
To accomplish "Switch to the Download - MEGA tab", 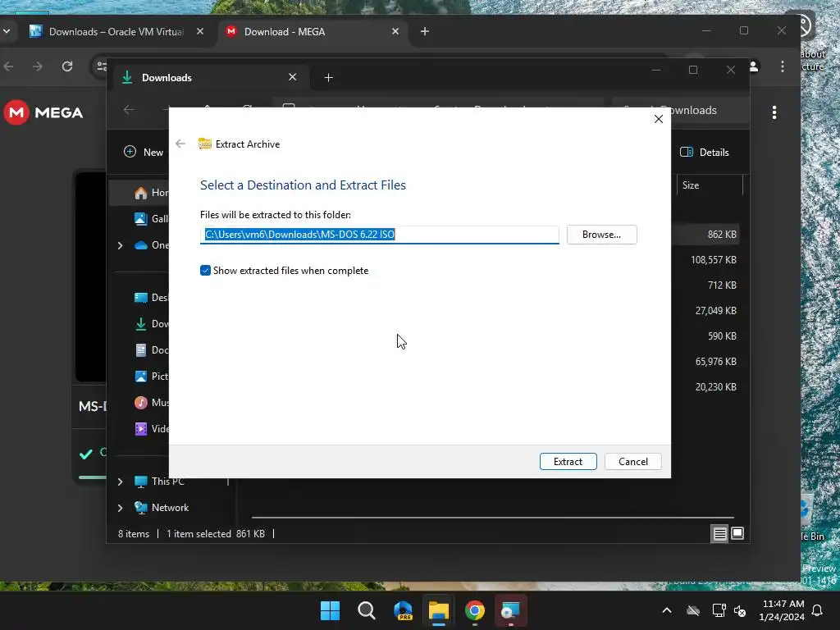I will [x=313, y=32].
